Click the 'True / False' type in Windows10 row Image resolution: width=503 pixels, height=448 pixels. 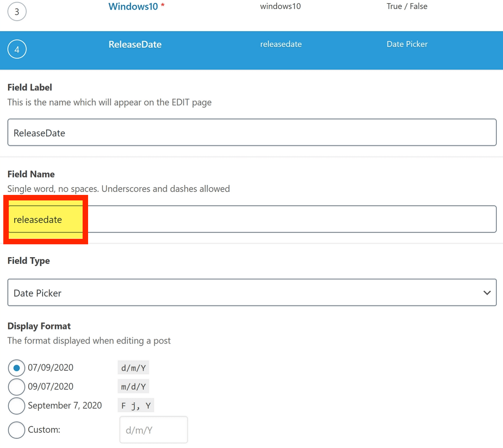tap(407, 7)
